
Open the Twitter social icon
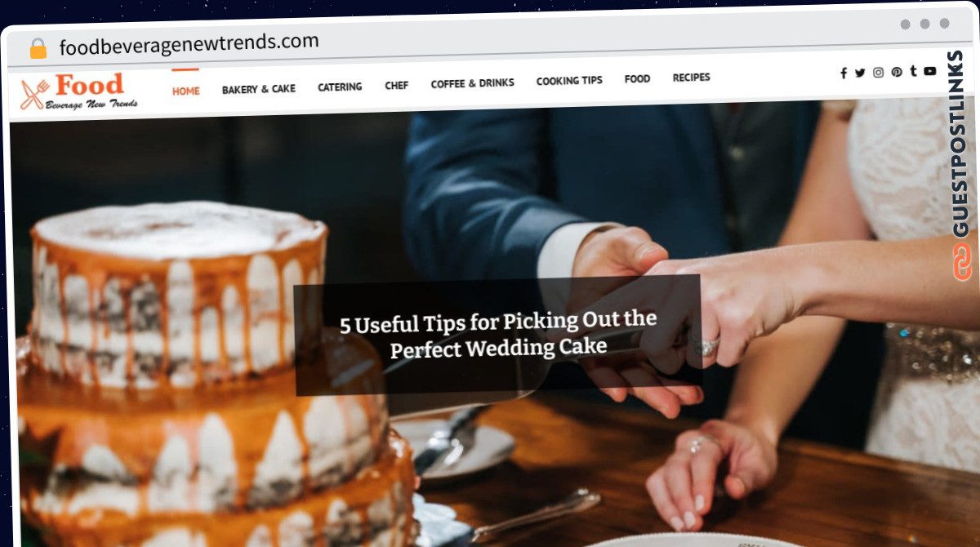click(860, 73)
